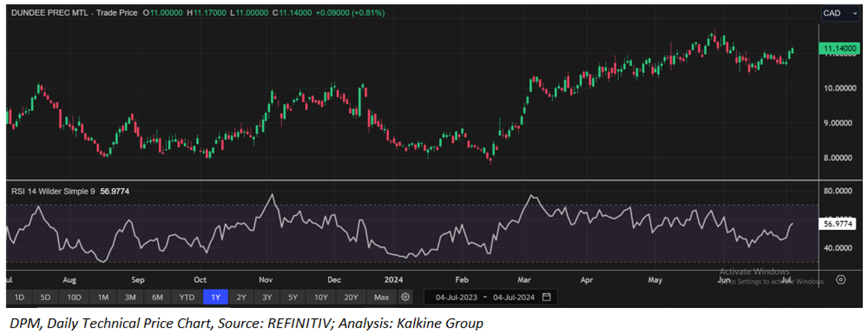The image size is (868, 334).
Task: Click the Nov marker on time axis
Action: pos(266,280)
